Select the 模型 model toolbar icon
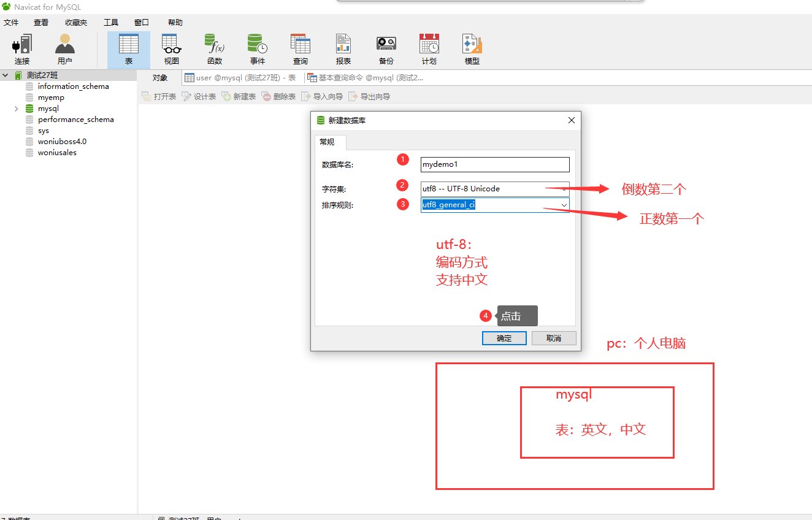Image resolution: width=812 pixels, height=520 pixels. tap(472, 50)
